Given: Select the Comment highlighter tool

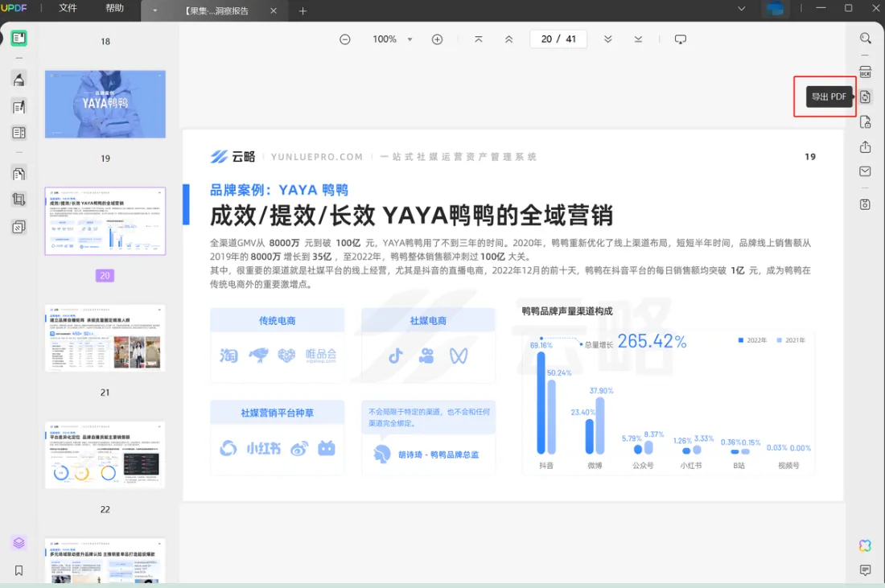Looking at the screenshot, I should coord(19,80).
